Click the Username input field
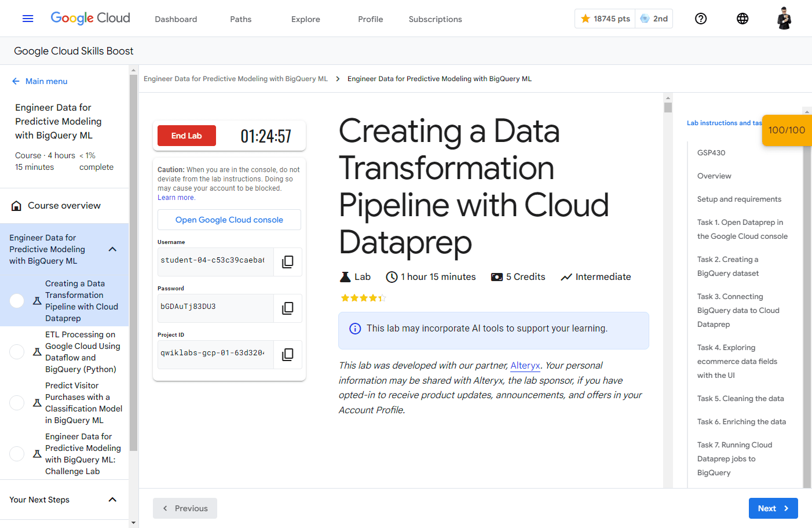This screenshot has width=812, height=528. click(x=215, y=261)
